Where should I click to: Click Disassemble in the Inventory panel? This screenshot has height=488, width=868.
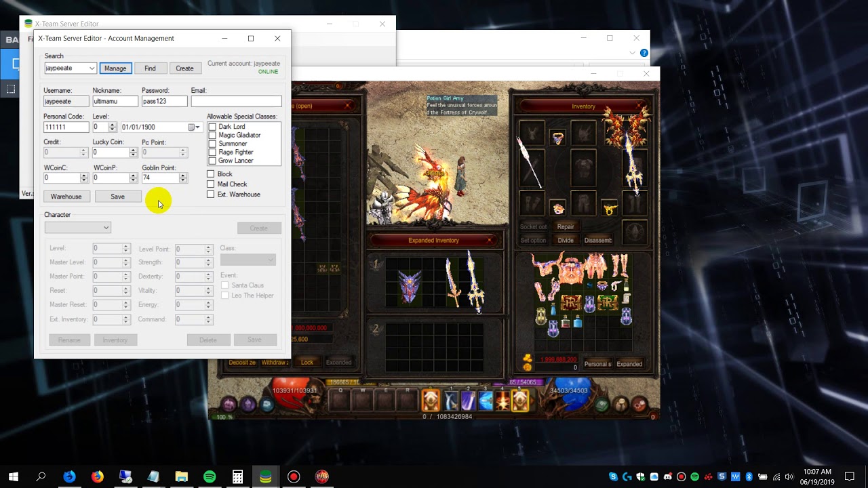click(597, 240)
